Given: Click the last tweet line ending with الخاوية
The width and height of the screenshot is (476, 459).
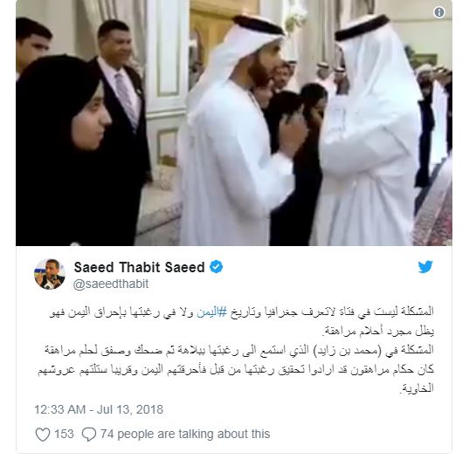Looking at the screenshot, I should tap(417, 388).
